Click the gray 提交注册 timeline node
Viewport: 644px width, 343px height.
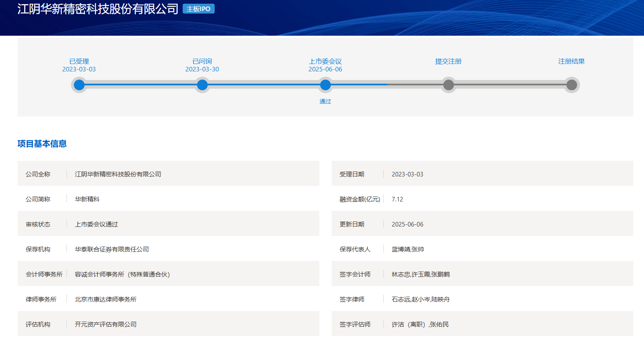click(449, 85)
